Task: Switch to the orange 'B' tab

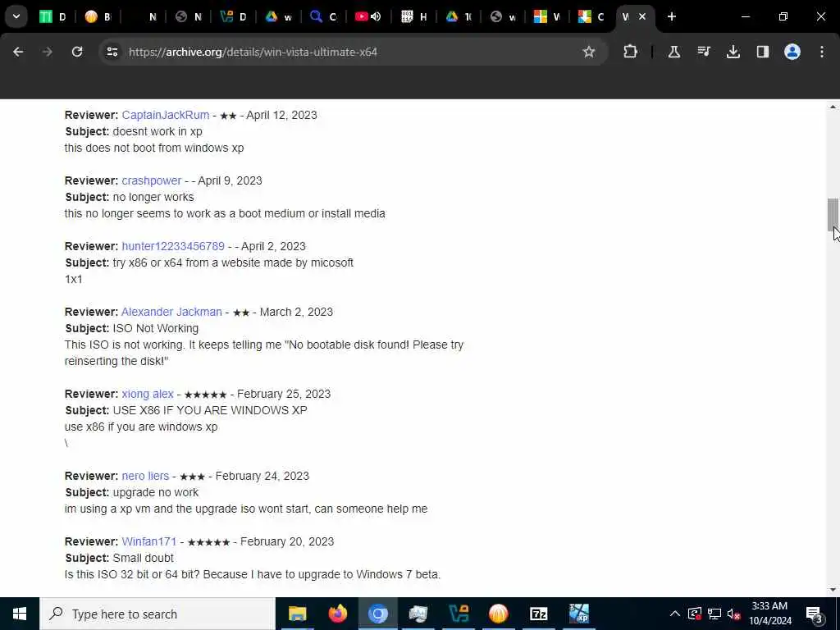Action: click(x=98, y=16)
